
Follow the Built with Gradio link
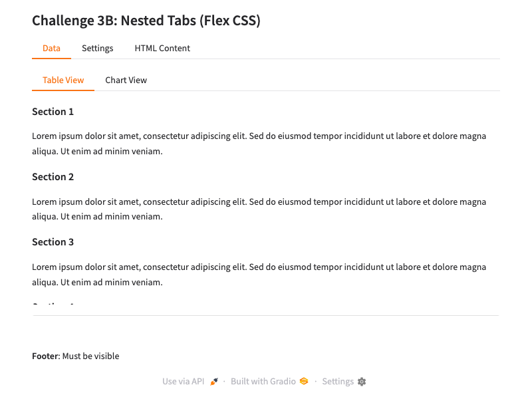click(263, 382)
